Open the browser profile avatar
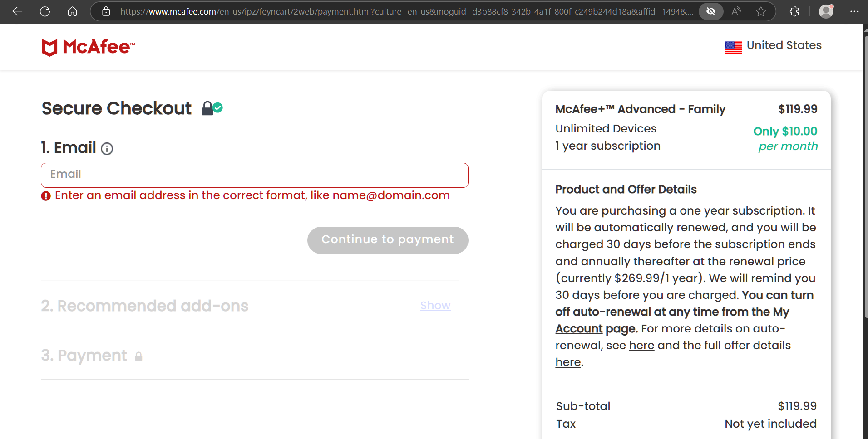The height and width of the screenshot is (439, 868). click(x=826, y=11)
